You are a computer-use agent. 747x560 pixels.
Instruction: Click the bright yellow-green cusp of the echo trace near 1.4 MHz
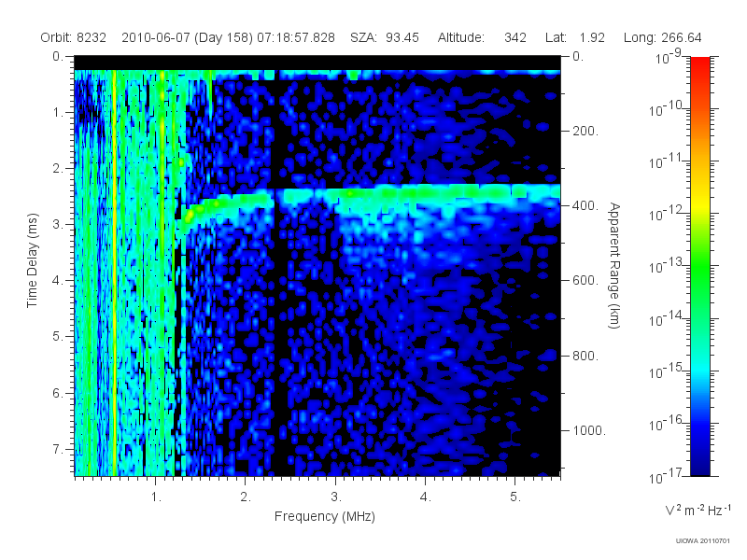tap(190, 216)
